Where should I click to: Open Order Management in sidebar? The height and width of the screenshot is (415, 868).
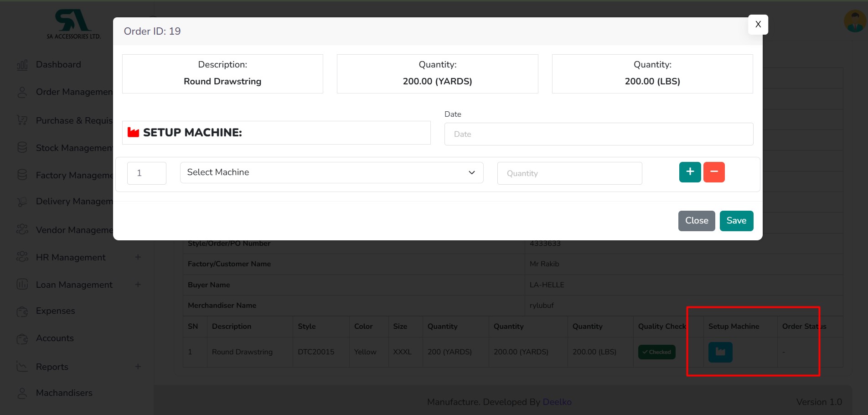point(74,92)
